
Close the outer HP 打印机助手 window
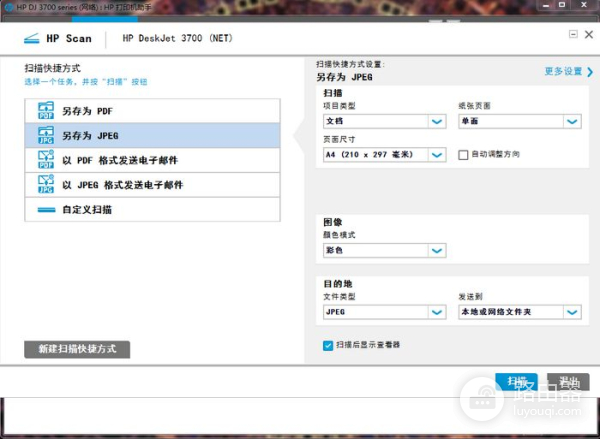584,5
